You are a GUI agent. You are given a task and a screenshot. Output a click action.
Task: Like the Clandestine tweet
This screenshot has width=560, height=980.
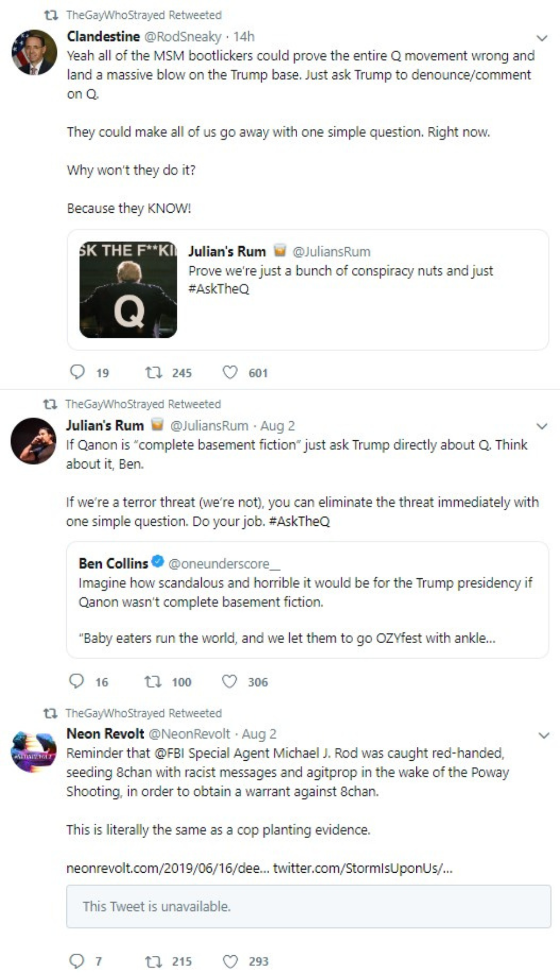point(230,372)
